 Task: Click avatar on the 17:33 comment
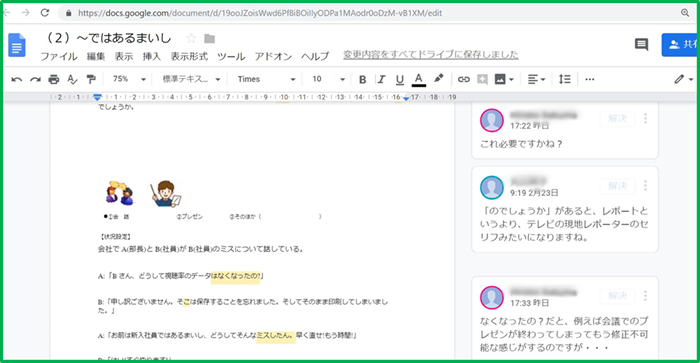coord(492,298)
